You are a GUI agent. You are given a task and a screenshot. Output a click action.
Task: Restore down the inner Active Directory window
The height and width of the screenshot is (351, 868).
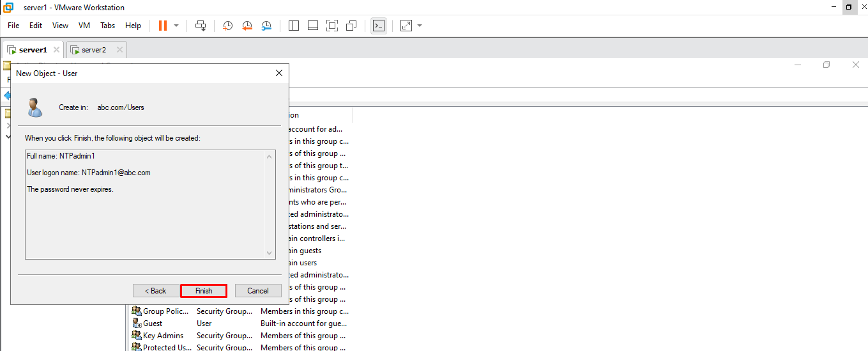(826, 65)
